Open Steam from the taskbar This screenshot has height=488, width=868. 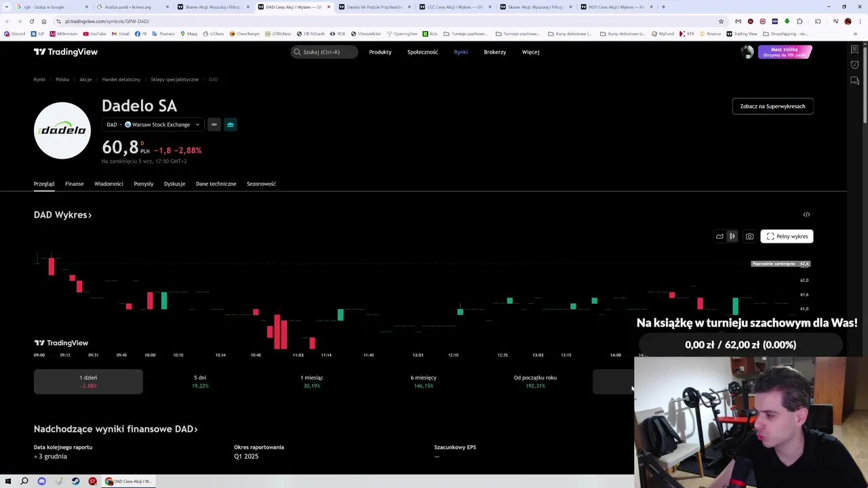(75, 481)
